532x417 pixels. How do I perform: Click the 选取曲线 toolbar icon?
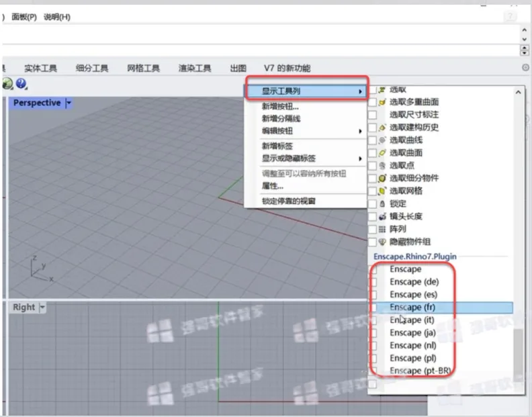pyautogui.click(x=382, y=140)
